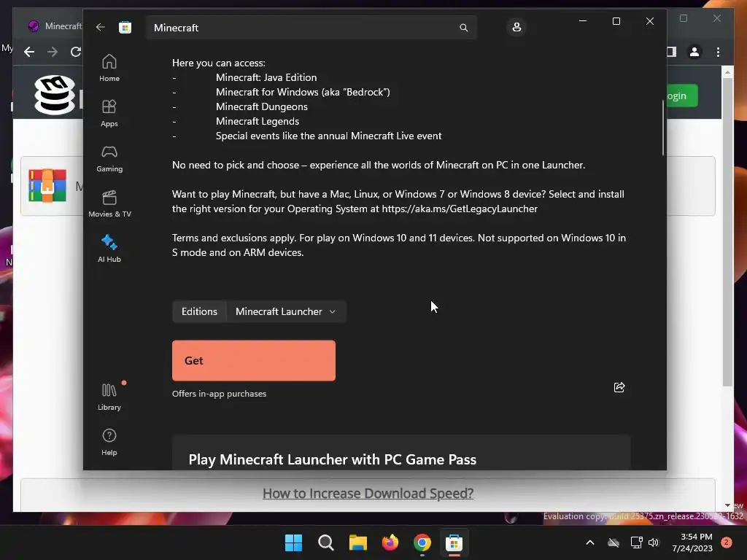Open File Explorer from the taskbar

coord(357,542)
